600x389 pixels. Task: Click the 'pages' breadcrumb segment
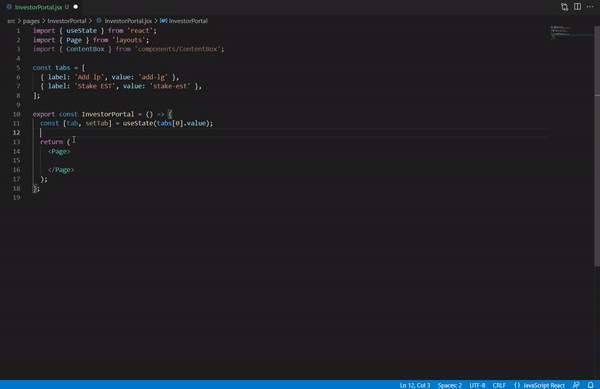pyautogui.click(x=31, y=21)
